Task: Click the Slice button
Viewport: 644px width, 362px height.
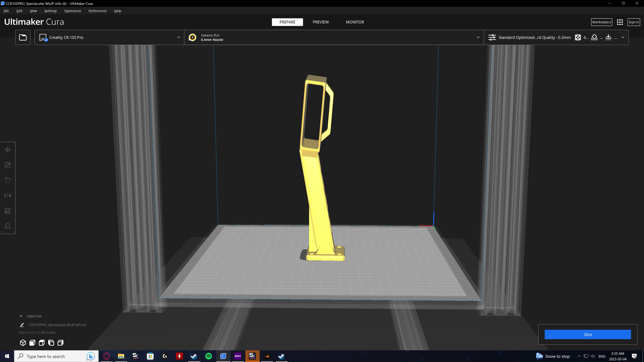Action: point(587,335)
